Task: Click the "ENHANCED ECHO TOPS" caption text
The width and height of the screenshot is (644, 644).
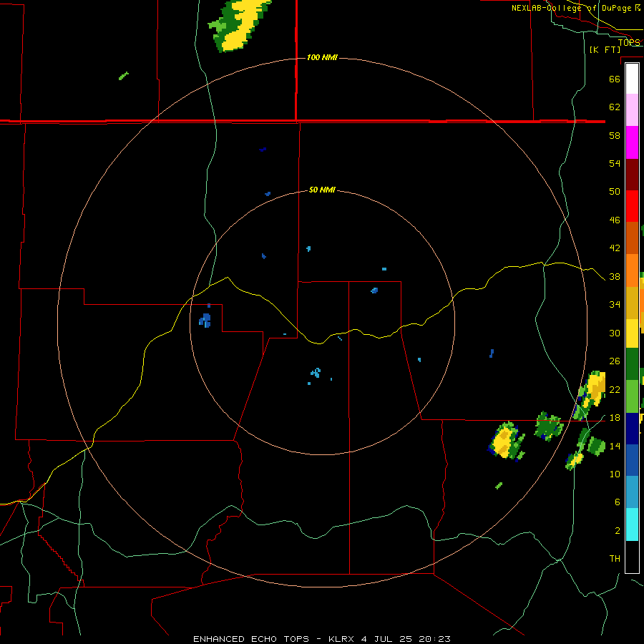Action: point(251,639)
